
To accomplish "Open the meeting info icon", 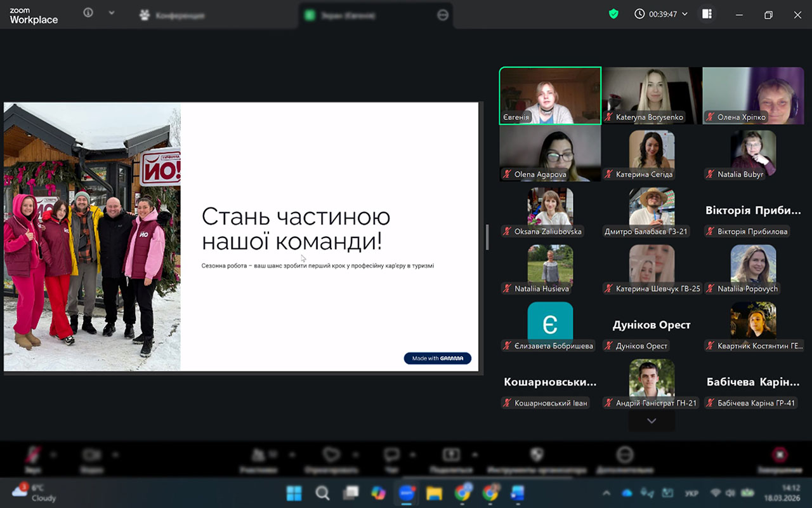I will pos(88,13).
